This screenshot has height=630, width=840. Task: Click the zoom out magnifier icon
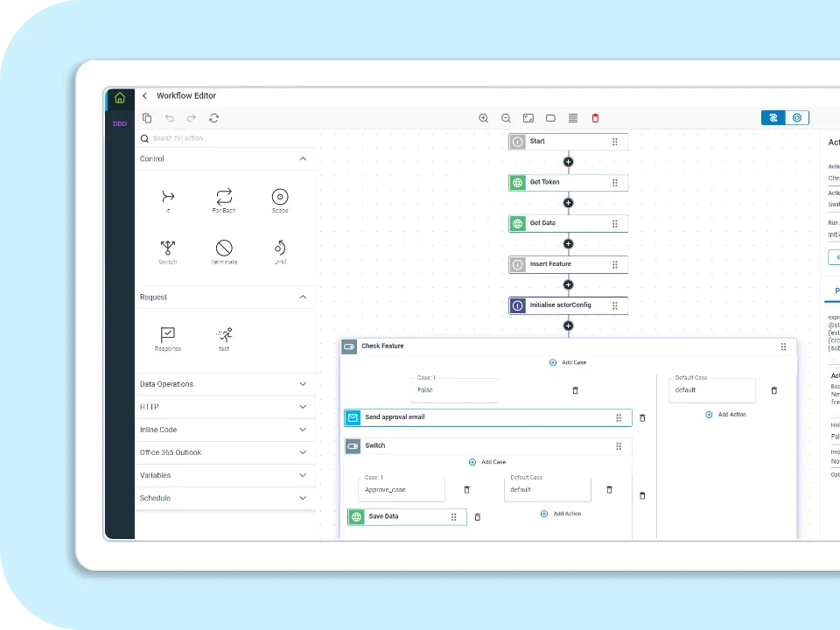(506, 118)
